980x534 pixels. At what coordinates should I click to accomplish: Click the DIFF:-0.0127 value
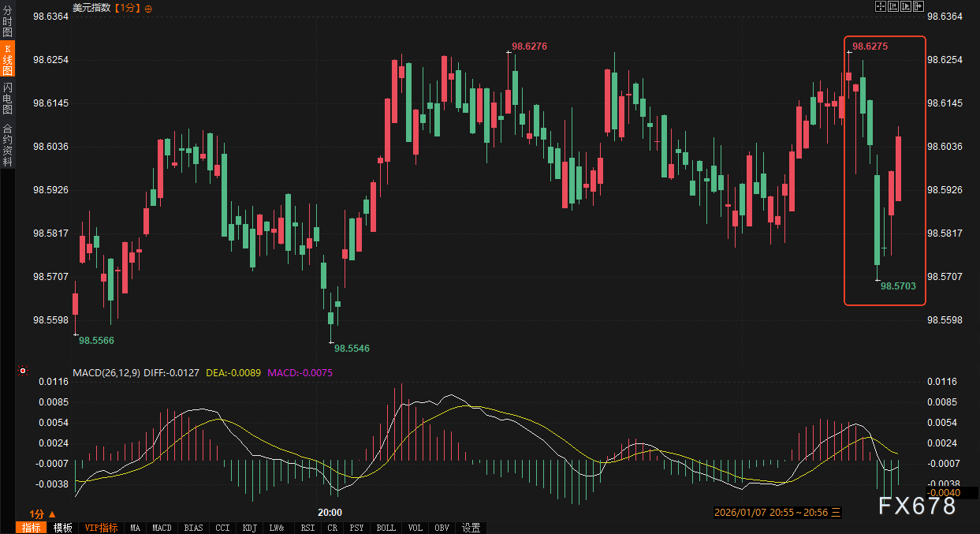(173, 372)
